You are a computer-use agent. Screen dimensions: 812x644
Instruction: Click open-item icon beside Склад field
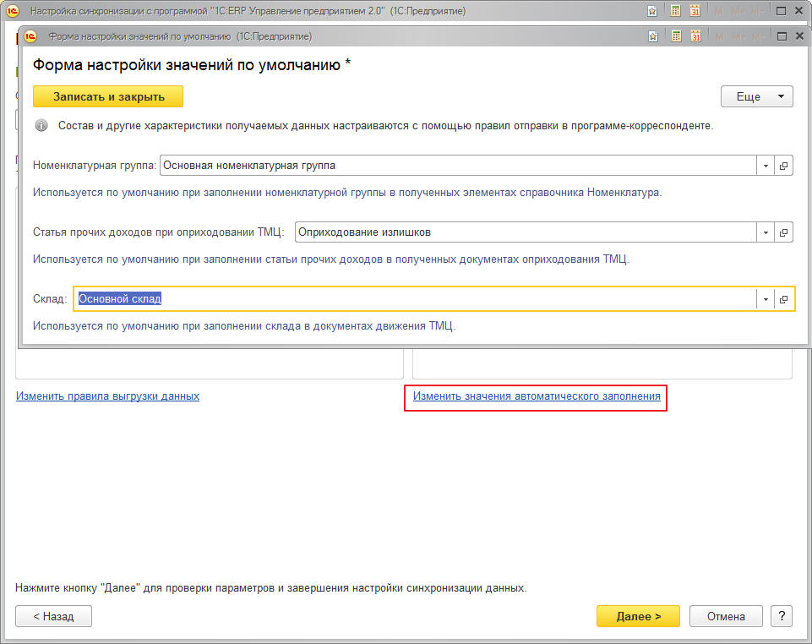tap(783, 299)
